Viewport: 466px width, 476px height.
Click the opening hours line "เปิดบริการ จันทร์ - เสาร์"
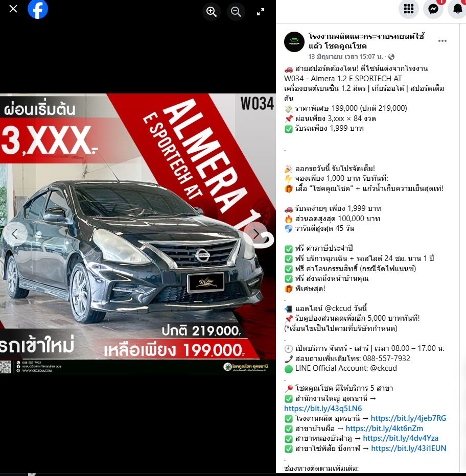coord(364,348)
